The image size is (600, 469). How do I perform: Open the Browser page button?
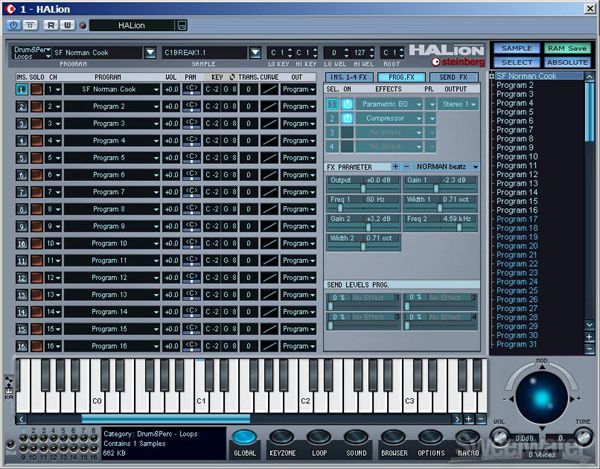point(394,441)
